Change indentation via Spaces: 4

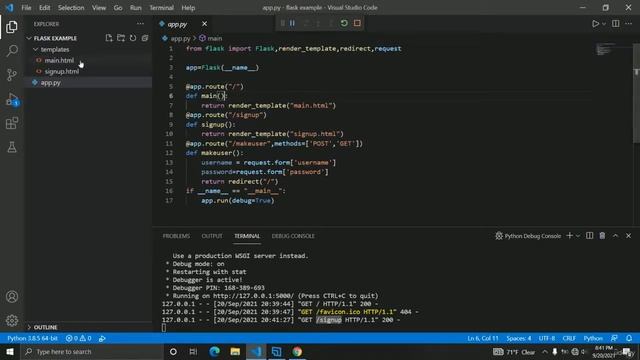(x=519, y=338)
